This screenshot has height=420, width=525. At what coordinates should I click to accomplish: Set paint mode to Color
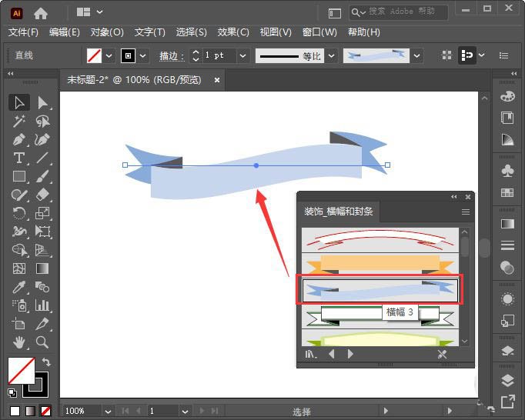(15, 411)
